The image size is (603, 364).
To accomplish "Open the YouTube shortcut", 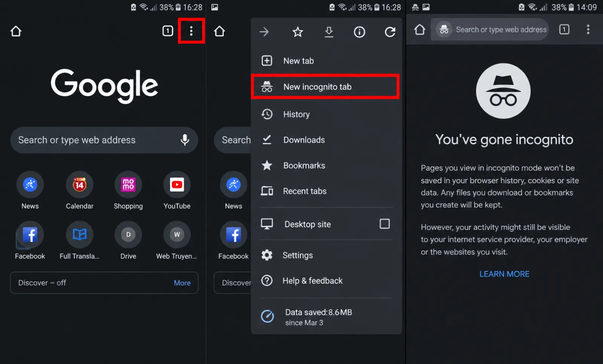I will 177,191.
